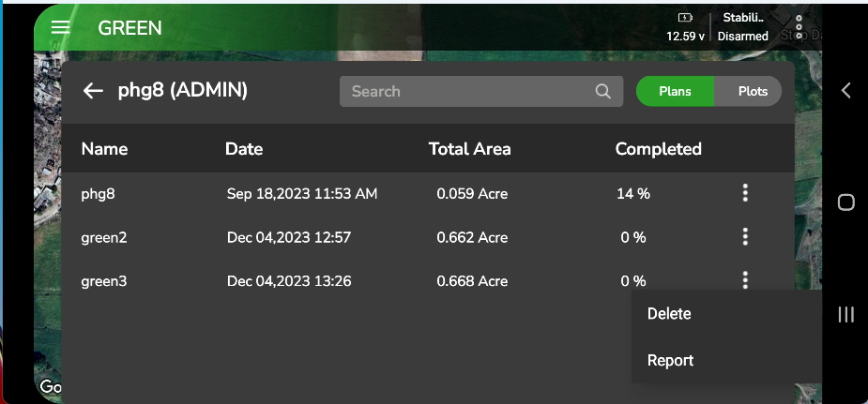Click the battery voltage indicator icon

[684, 18]
